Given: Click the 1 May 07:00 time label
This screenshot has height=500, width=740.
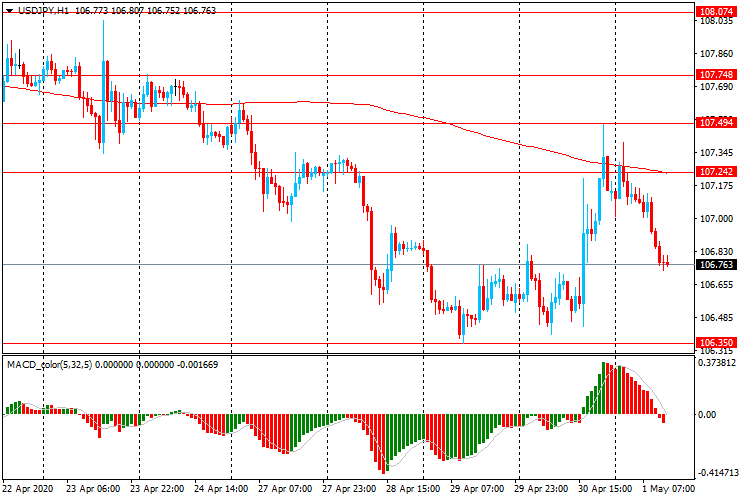Looking at the screenshot, I should (668, 488).
